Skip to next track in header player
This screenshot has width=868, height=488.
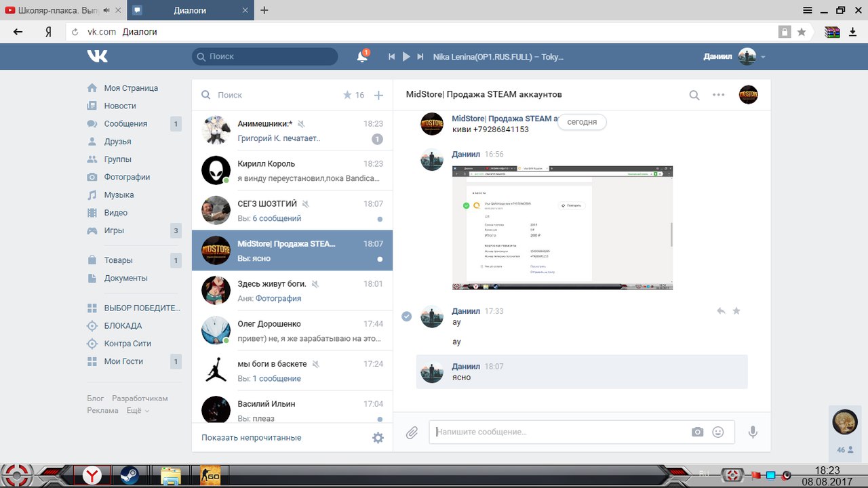[420, 57]
